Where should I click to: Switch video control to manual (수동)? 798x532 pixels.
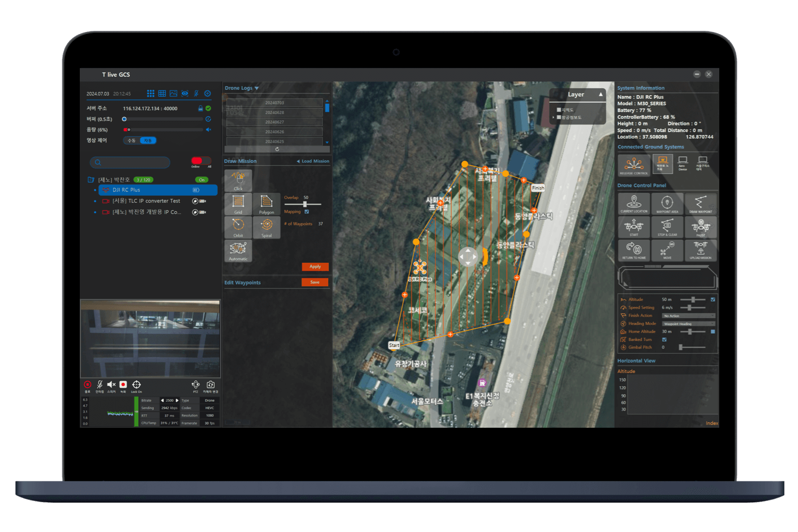[x=131, y=140]
